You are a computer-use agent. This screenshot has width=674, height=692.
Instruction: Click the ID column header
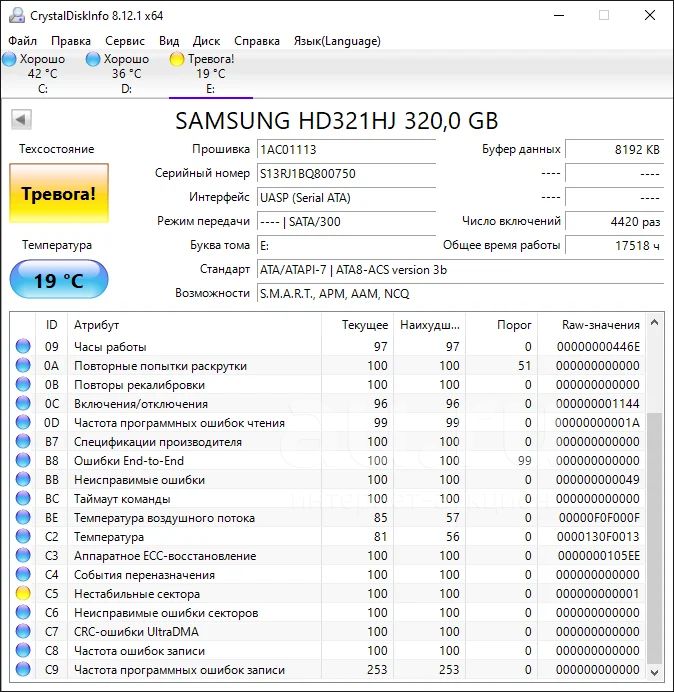51,325
